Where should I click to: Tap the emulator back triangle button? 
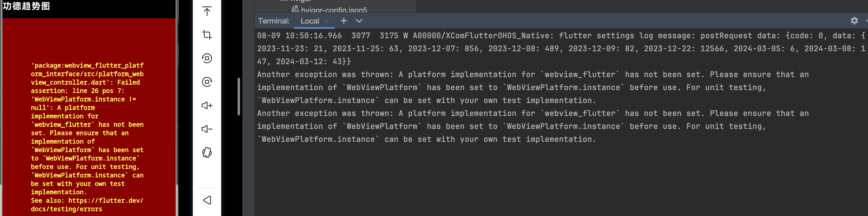click(x=207, y=200)
